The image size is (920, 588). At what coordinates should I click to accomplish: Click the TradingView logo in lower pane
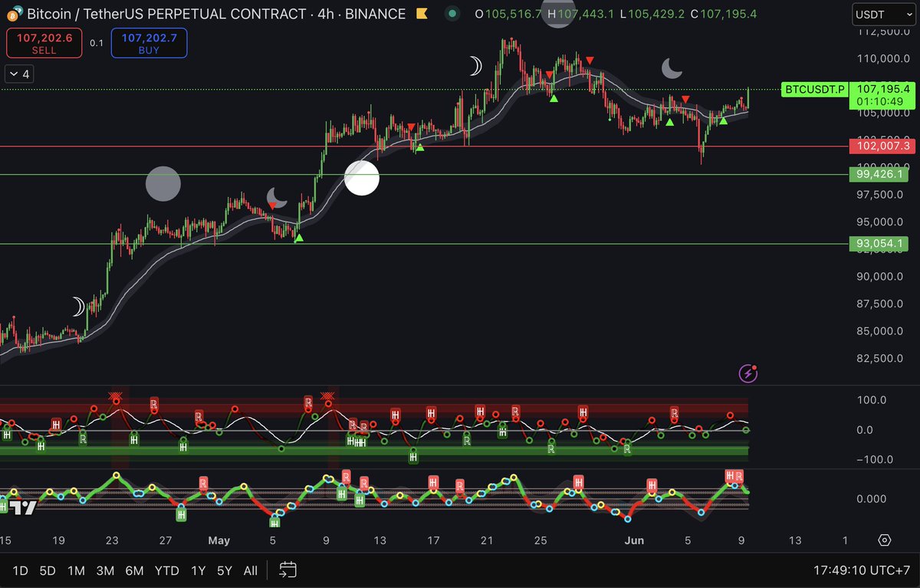pos(23,507)
